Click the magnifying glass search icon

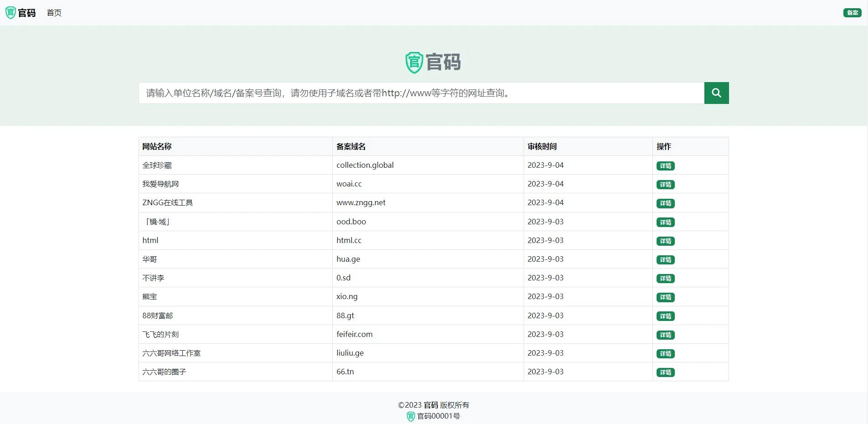coord(716,93)
